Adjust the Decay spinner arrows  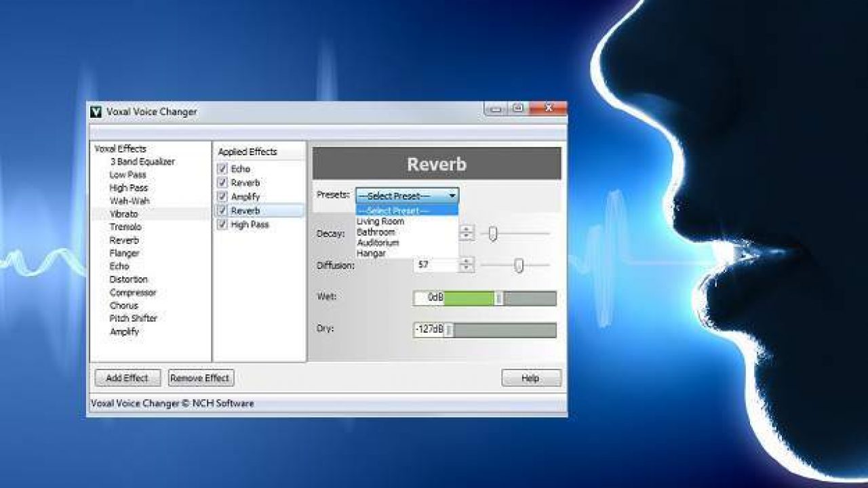[x=467, y=233]
